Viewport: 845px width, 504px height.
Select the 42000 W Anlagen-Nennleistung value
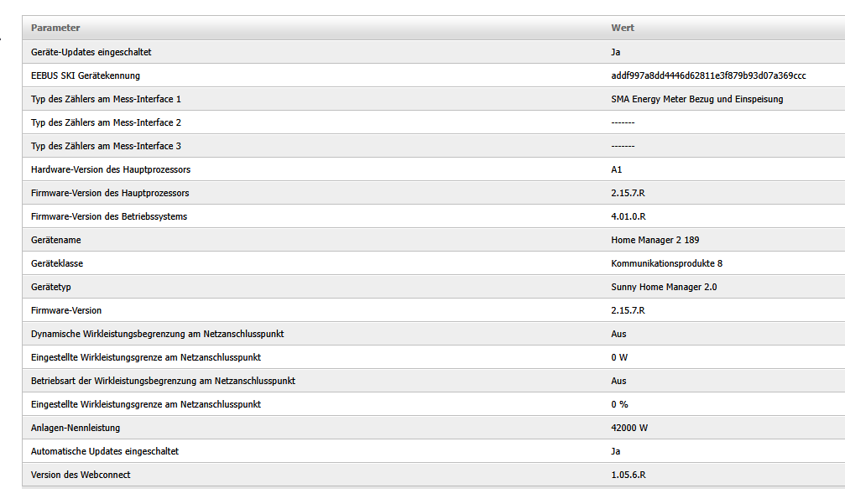pos(629,428)
